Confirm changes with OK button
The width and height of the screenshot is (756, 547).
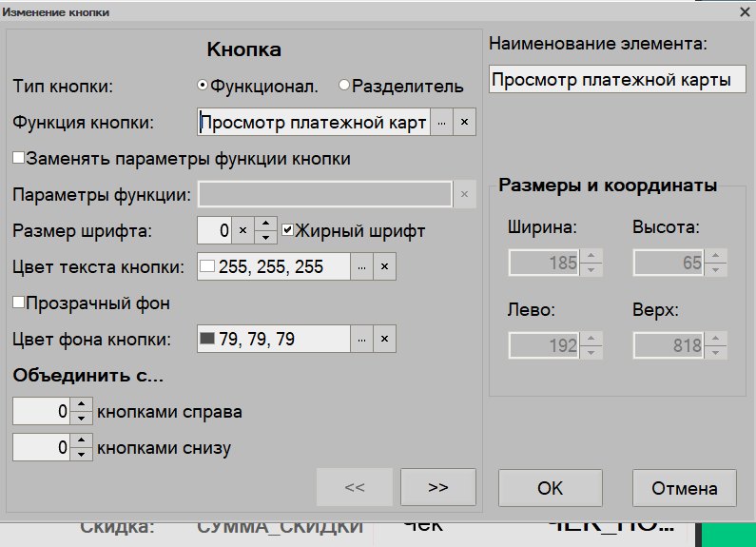tap(551, 488)
